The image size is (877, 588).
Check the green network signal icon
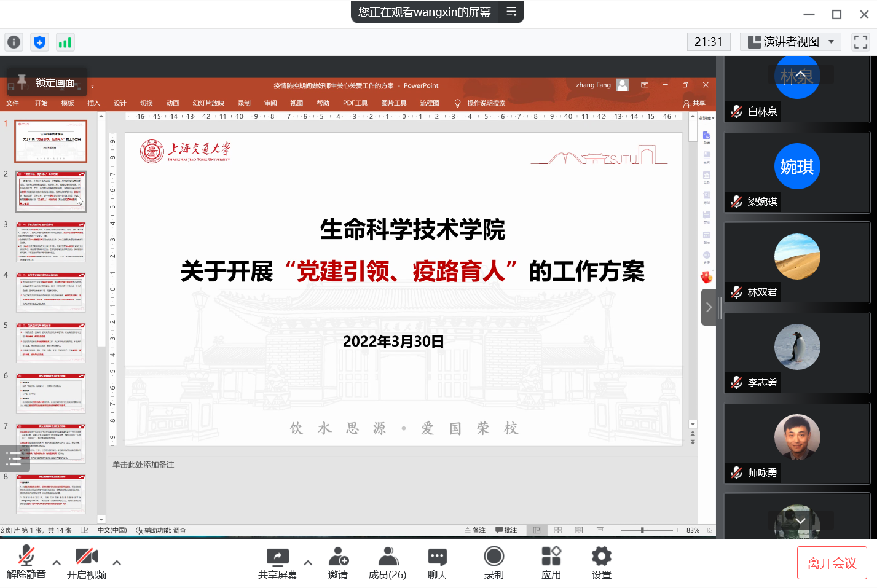coord(65,42)
